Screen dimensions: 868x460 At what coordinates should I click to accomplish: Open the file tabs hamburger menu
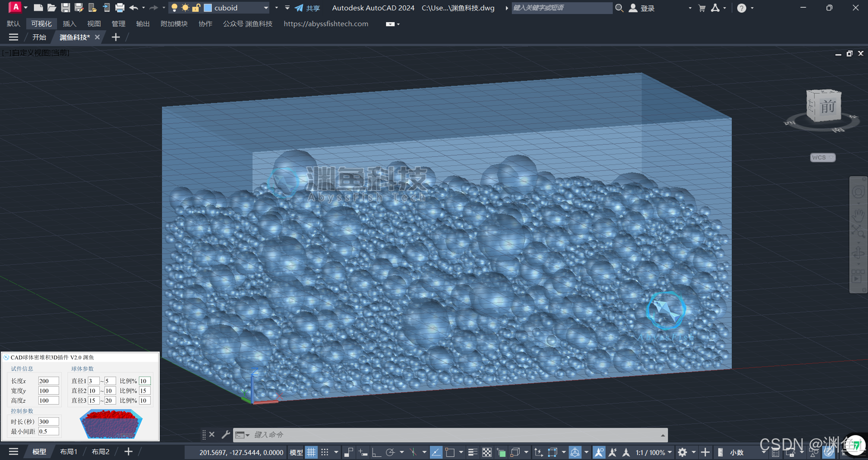[13, 37]
